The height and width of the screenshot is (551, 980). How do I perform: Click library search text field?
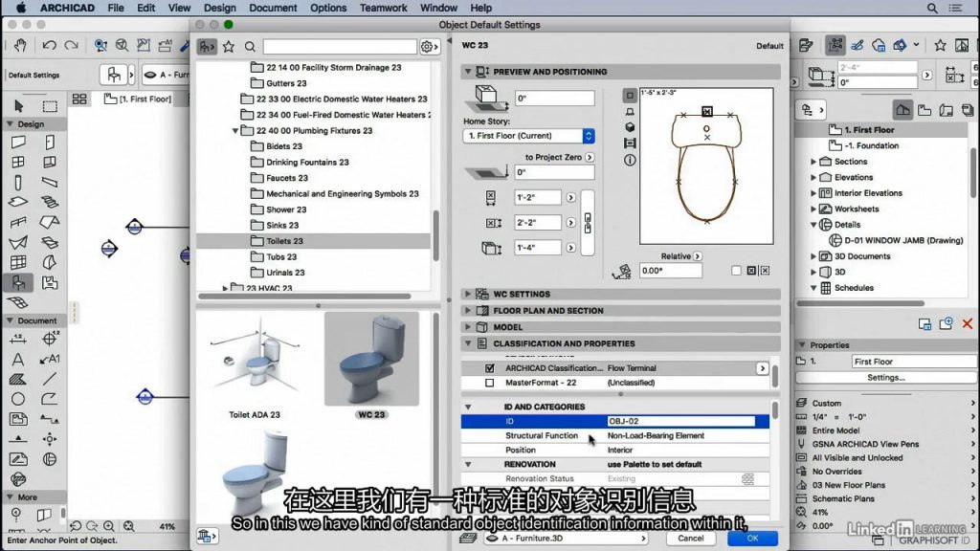click(340, 47)
